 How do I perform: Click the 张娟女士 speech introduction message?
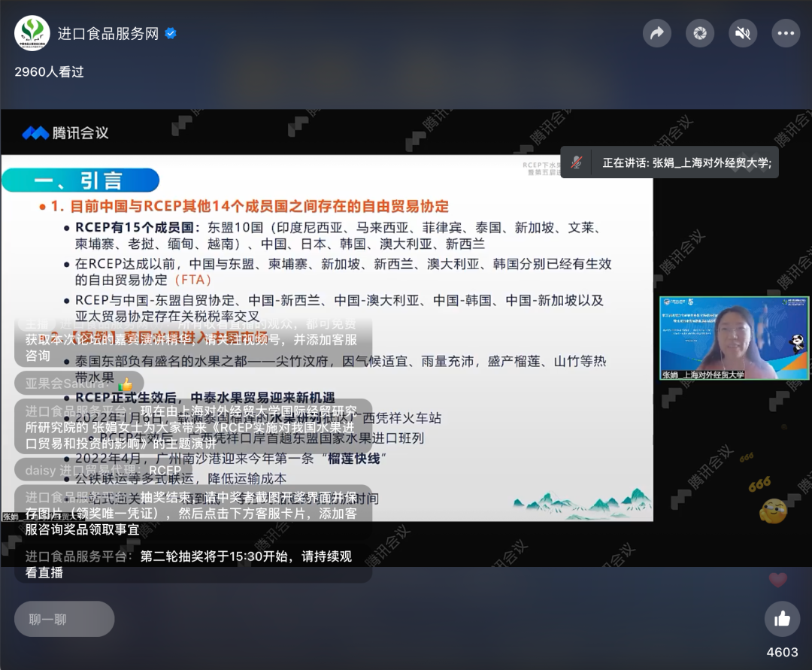click(x=193, y=427)
